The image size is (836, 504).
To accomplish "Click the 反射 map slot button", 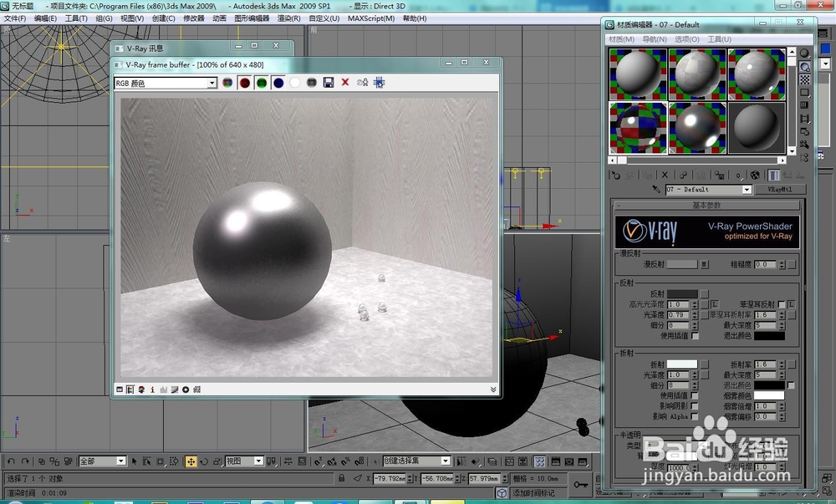I will pyautogui.click(x=704, y=293).
